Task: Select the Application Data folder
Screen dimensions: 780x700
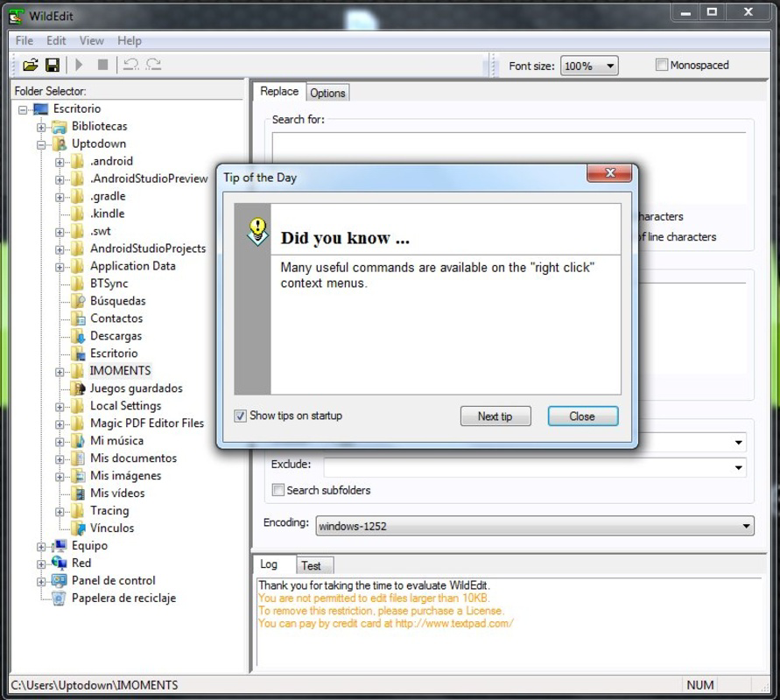Action: click(133, 266)
